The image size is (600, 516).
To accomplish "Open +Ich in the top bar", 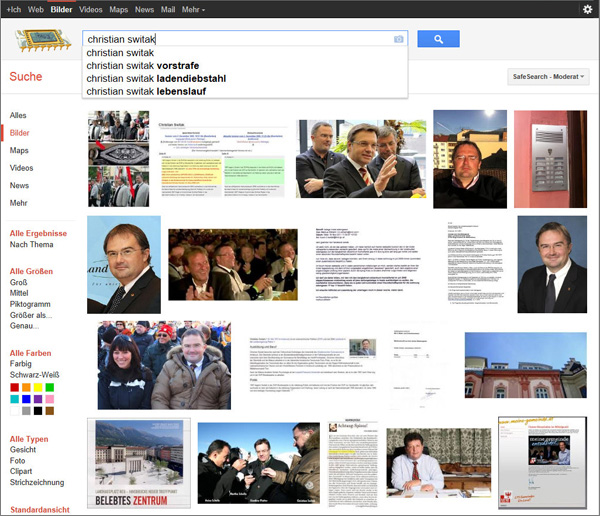I will pos(13,10).
